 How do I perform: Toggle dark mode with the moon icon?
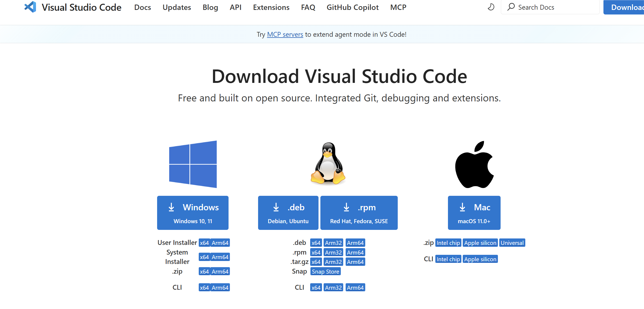click(x=491, y=7)
